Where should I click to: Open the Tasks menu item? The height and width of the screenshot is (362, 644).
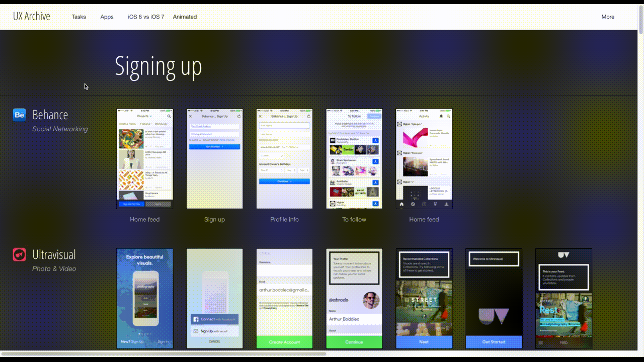coord(78,17)
